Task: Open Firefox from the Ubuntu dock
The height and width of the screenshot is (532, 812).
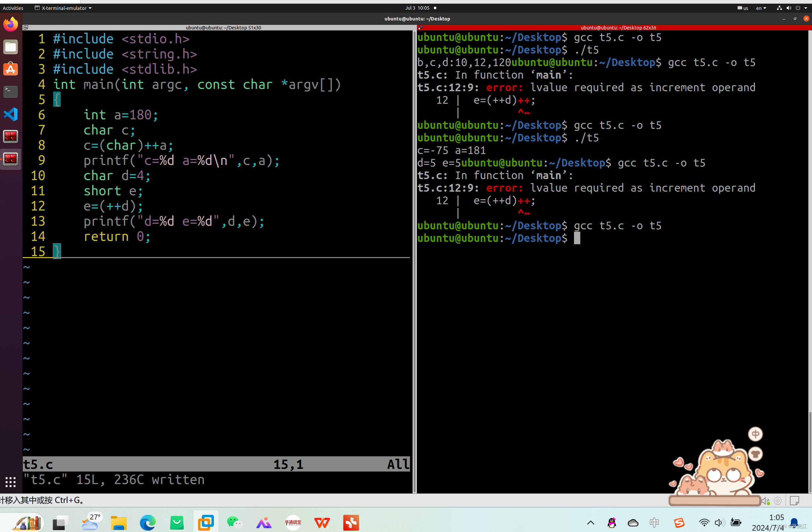Action: click(11, 24)
